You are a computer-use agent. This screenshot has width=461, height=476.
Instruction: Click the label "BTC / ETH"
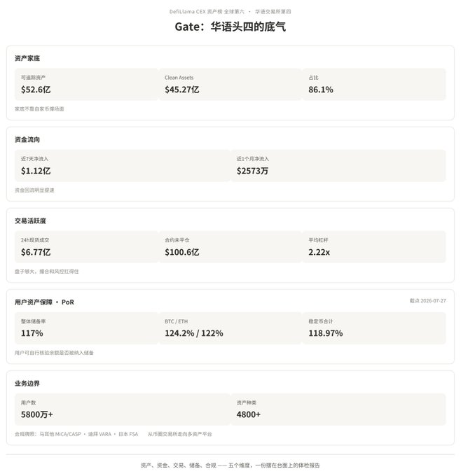[177, 321]
